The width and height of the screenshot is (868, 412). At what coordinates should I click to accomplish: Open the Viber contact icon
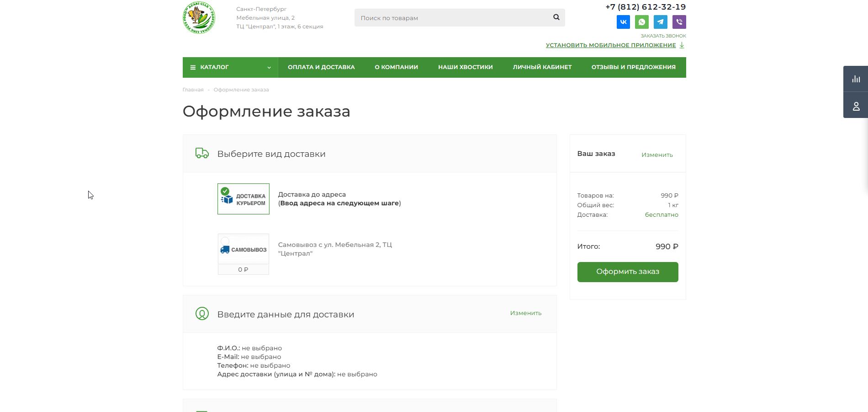tap(679, 22)
